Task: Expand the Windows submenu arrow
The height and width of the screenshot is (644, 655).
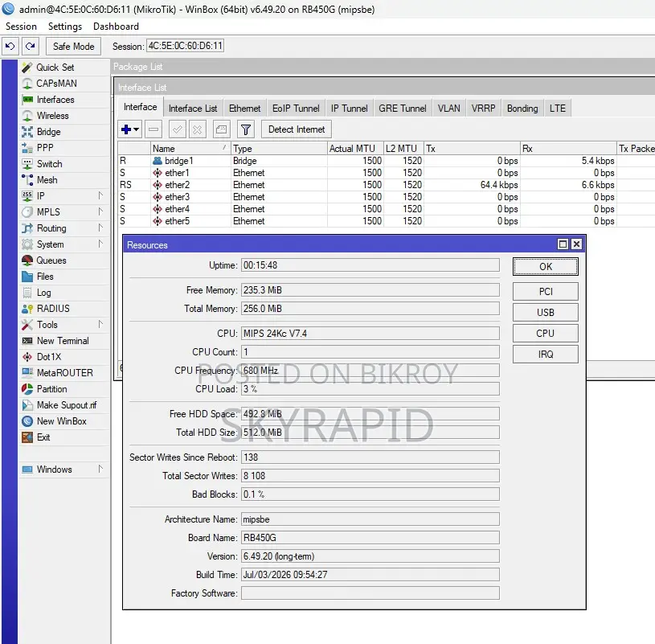Action: [100, 469]
